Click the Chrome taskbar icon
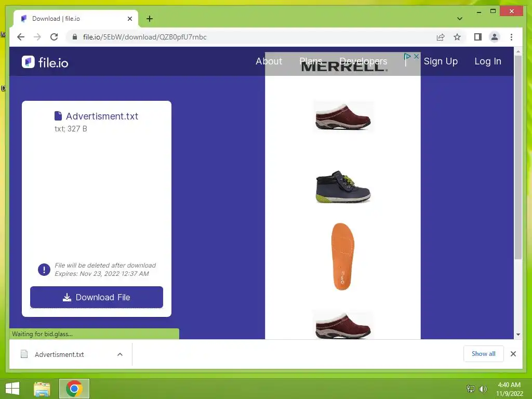This screenshot has width=532, height=399. [74, 389]
